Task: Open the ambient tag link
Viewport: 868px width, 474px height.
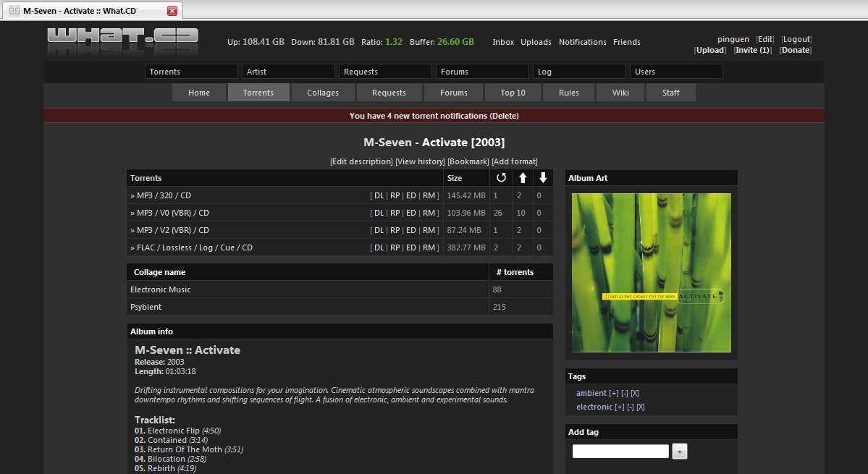Action: click(x=591, y=393)
